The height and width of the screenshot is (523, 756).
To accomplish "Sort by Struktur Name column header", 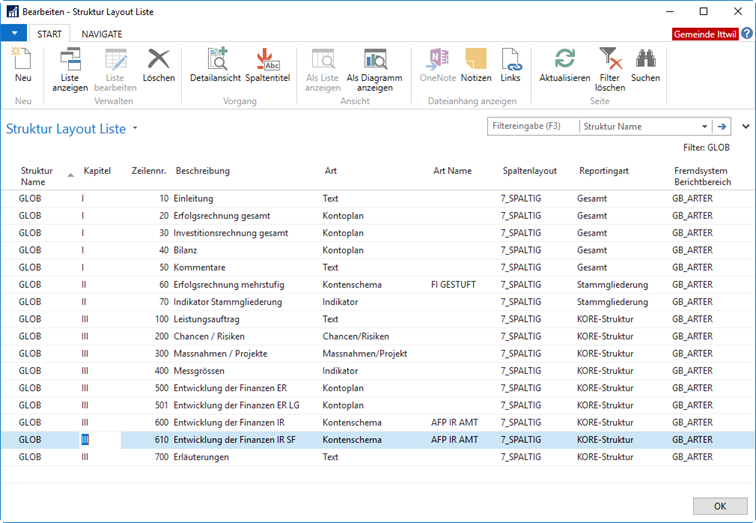I will 36,176.
